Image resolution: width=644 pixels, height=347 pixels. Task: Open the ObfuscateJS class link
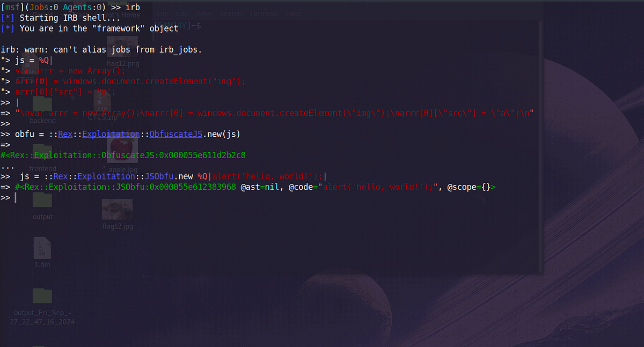pos(176,134)
